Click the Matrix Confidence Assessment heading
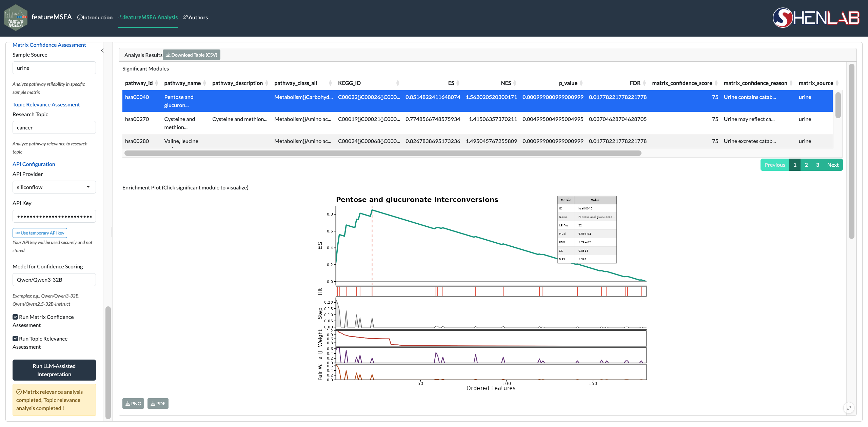 pyautogui.click(x=49, y=45)
